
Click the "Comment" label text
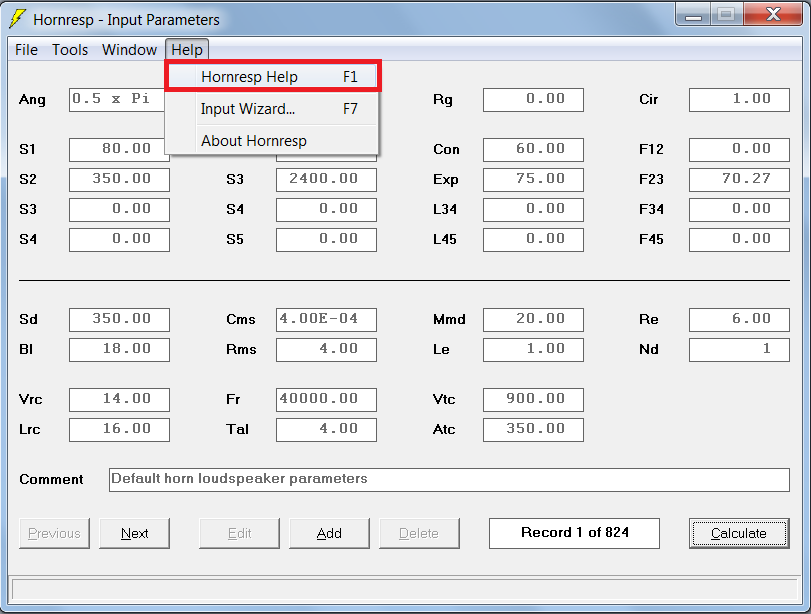51,480
